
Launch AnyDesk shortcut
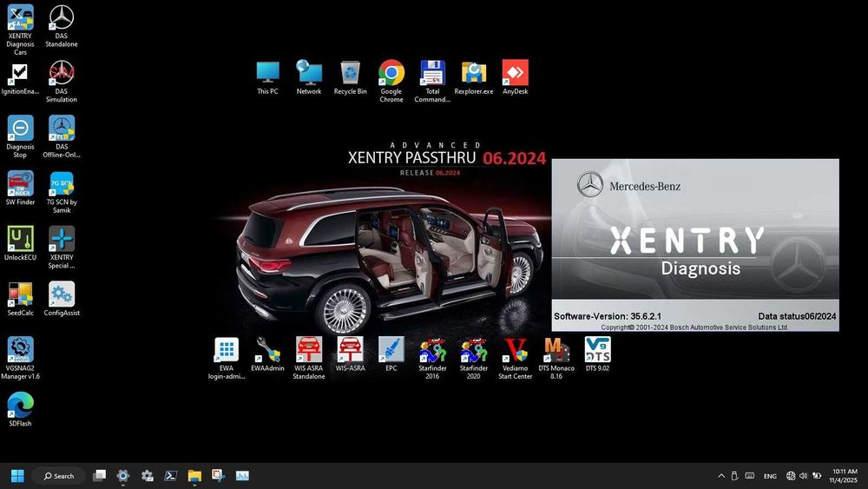coord(516,77)
